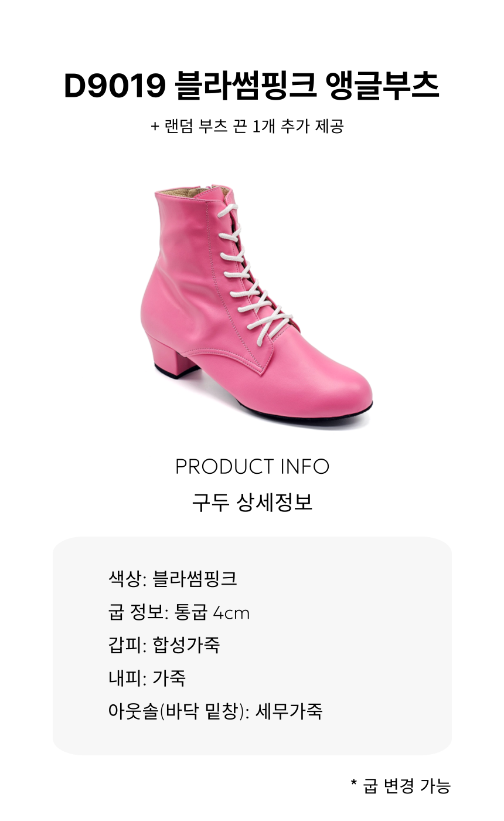
Task: Click the 블라썸핑크 color name value
Action: 195,579
